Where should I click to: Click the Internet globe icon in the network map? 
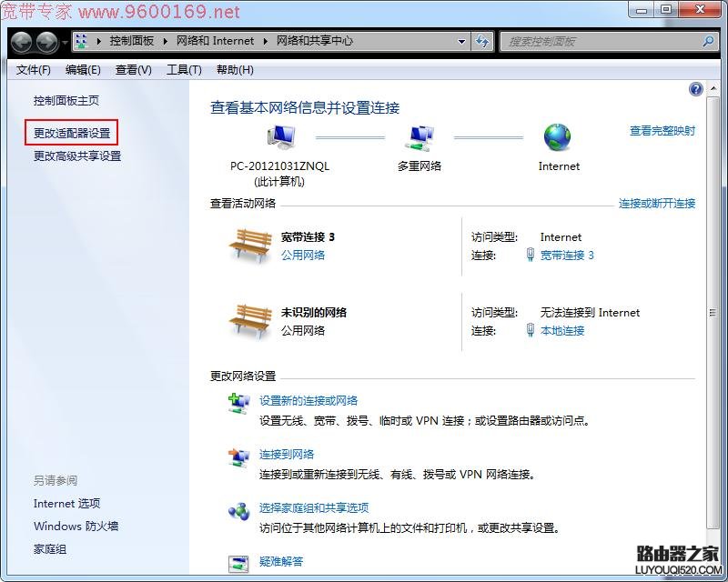pyautogui.click(x=558, y=138)
